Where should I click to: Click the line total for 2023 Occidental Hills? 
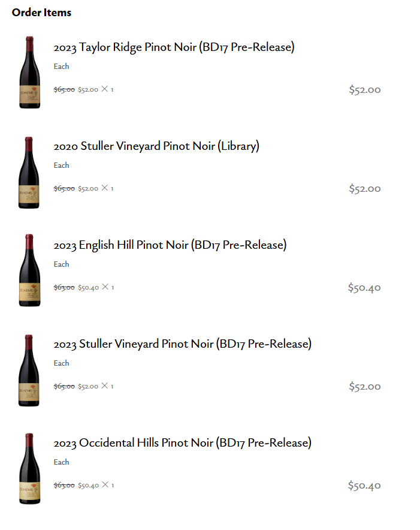(364, 486)
